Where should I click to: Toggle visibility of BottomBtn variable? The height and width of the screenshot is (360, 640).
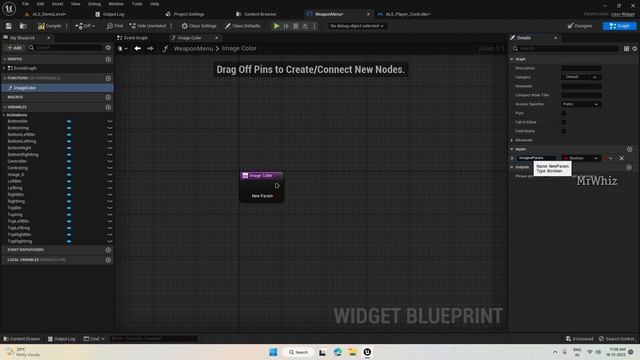(x=109, y=122)
